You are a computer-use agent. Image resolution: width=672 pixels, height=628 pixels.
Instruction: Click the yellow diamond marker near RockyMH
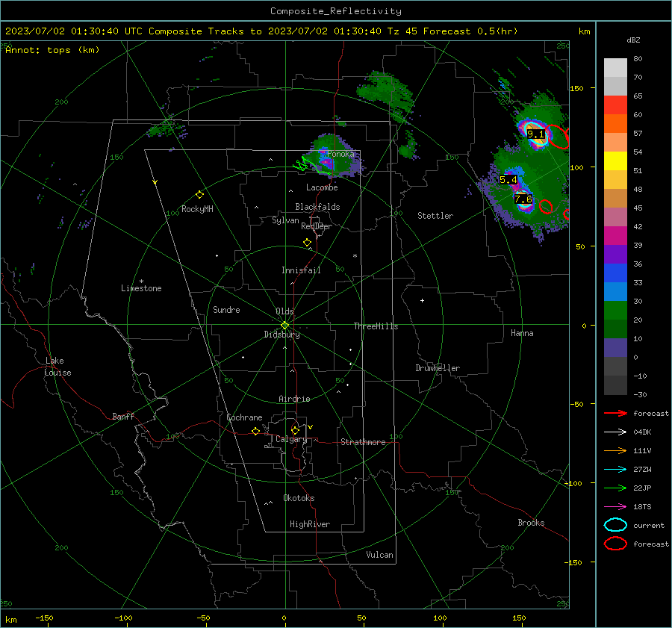[199, 195]
